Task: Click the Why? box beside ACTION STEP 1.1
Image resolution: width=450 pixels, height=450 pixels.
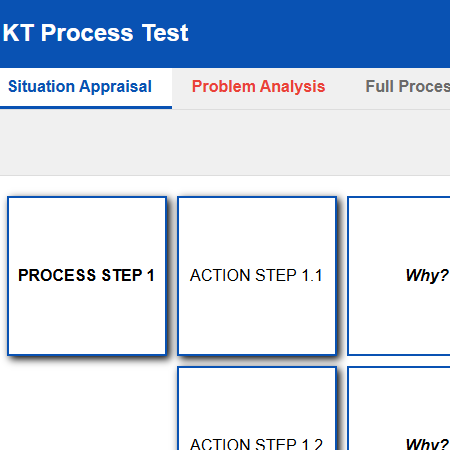Action: tap(399, 276)
